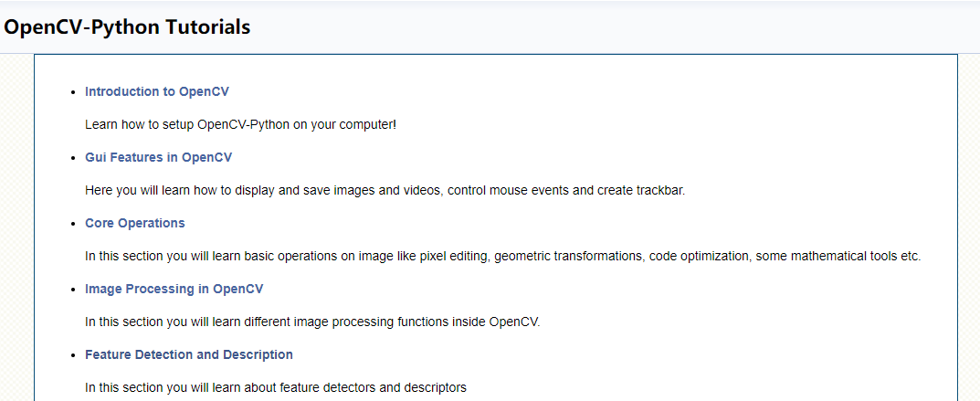
Task: Click the description about displaying and saving images
Action: pyautogui.click(x=385, y=190)
